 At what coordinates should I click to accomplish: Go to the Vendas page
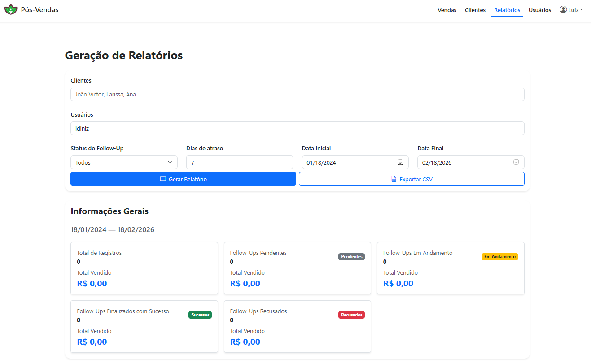click(x=447, y=10)
